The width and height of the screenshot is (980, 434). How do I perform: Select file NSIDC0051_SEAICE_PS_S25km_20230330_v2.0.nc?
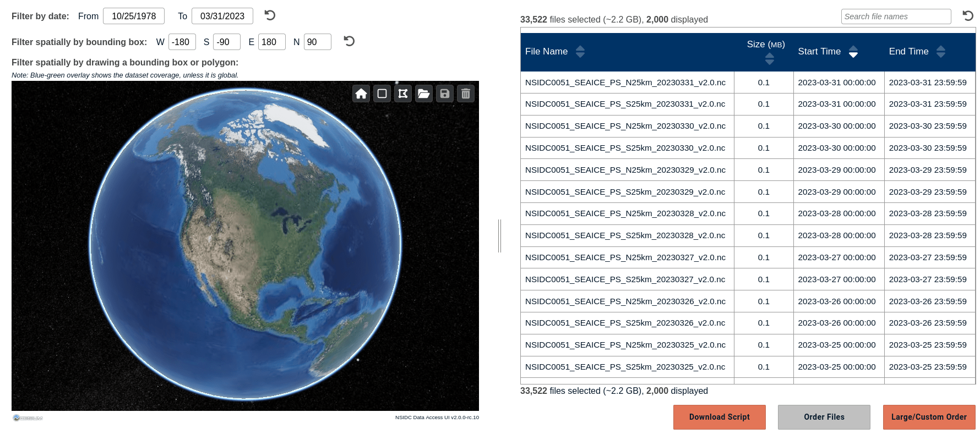coord(625,148)
